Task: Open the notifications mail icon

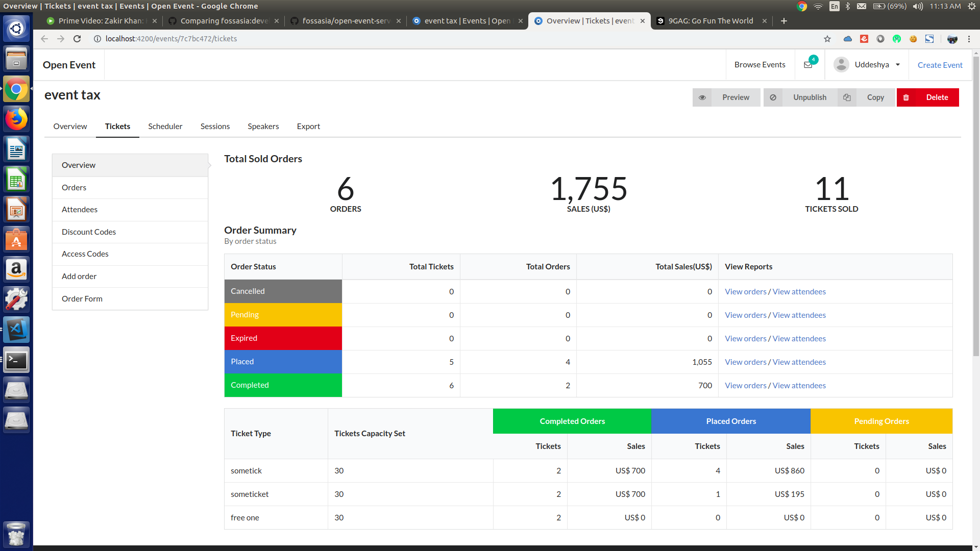Action: [x=808, y=65]
